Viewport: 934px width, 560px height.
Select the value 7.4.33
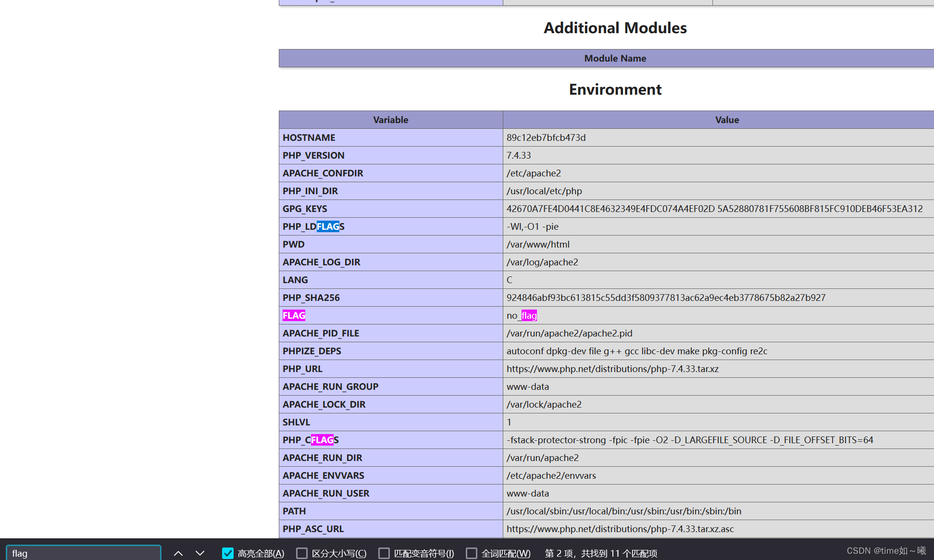click(519, 155)
